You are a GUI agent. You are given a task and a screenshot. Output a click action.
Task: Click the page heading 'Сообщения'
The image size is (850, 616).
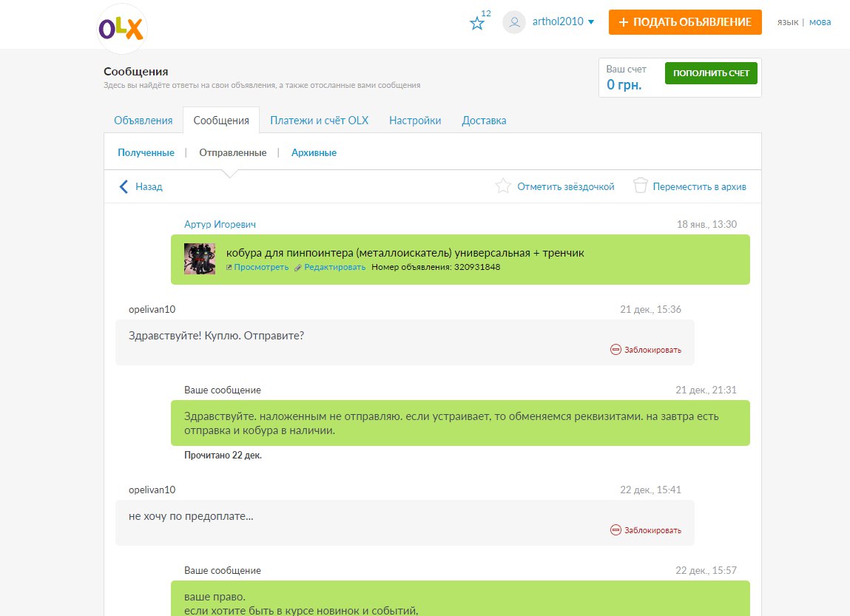pos(136,72)
